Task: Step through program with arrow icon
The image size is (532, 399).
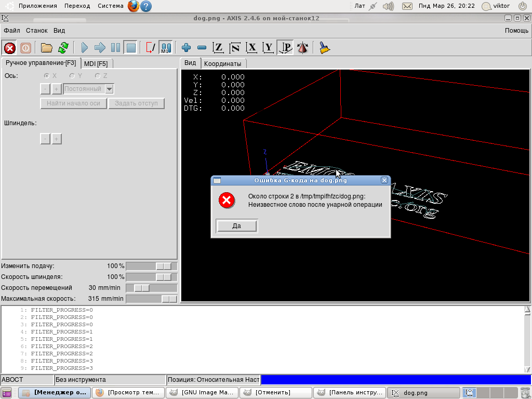Action: point(100,48)
